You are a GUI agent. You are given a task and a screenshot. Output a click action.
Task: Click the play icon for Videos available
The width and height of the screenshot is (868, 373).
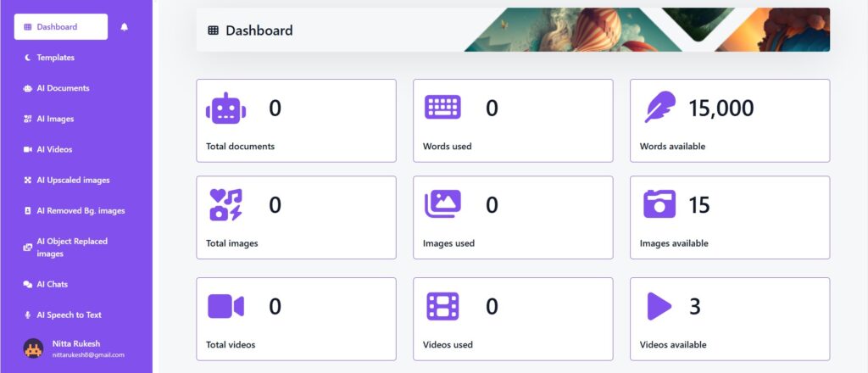pos(659,306)
